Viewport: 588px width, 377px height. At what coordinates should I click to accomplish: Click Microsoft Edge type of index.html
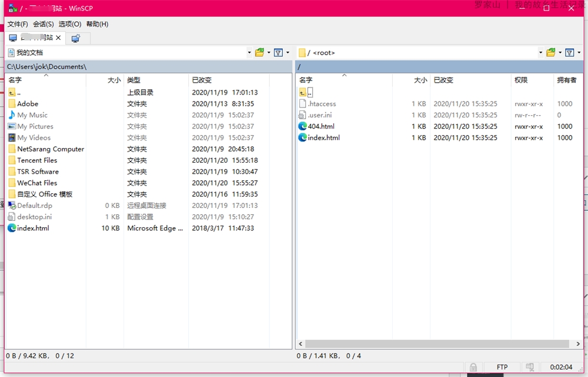coord(155,228)
